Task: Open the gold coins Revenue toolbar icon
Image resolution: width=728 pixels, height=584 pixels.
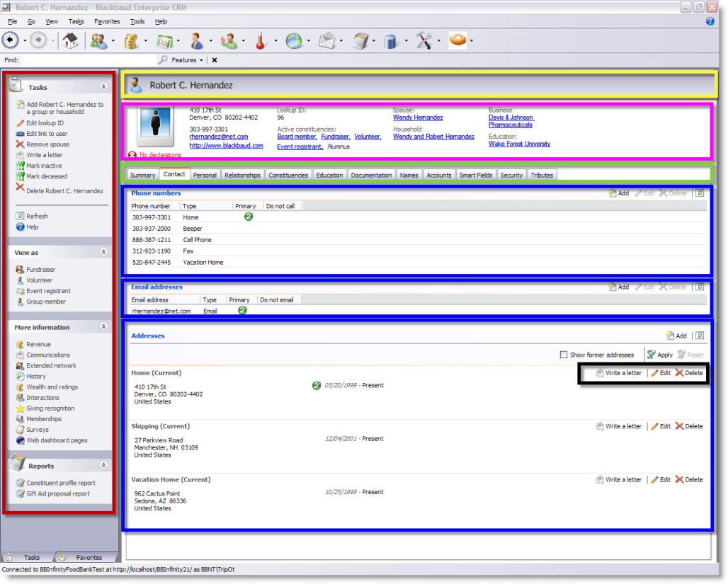Action: tap(132, 41)
